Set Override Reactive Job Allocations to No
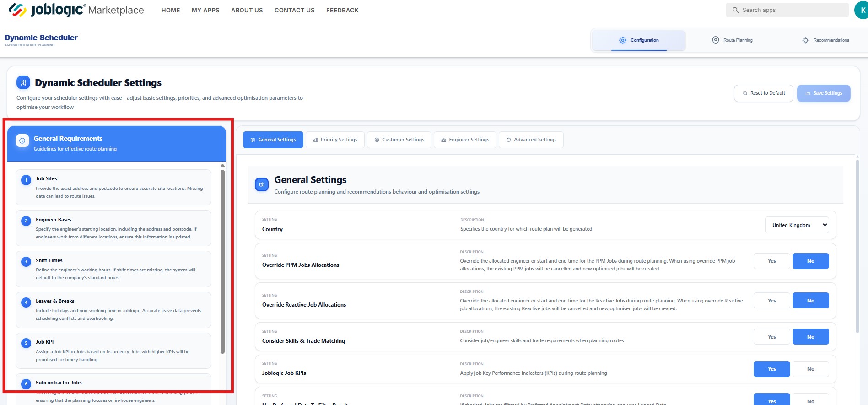 (x=811, y=301)
